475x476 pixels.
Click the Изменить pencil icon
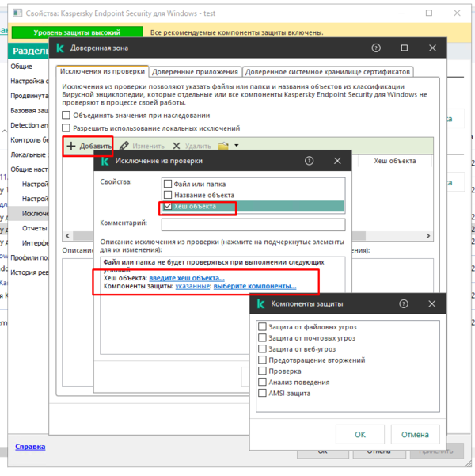pos(124,147)
